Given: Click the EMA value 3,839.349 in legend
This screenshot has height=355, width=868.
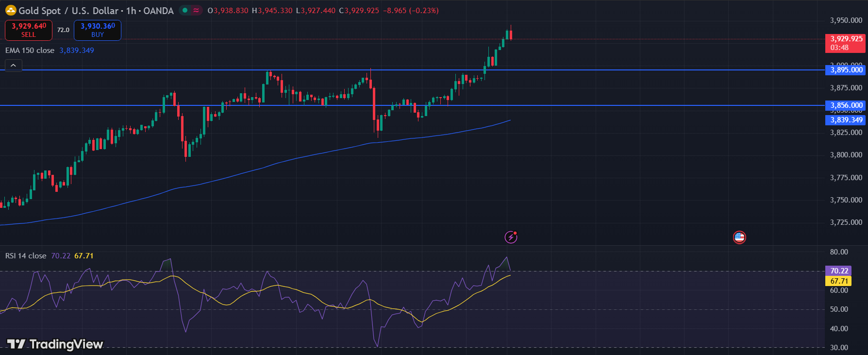Looking at the screenshot, I should [x=77, y=51].
